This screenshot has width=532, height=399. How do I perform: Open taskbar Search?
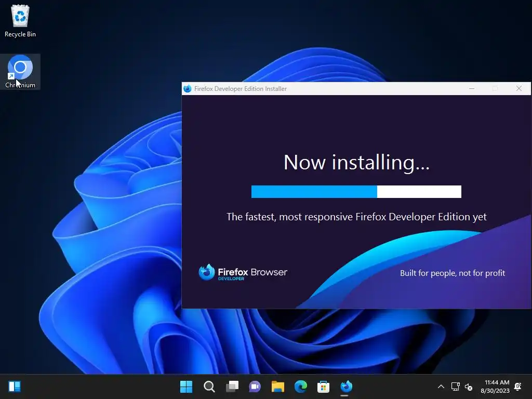[209, 387]
